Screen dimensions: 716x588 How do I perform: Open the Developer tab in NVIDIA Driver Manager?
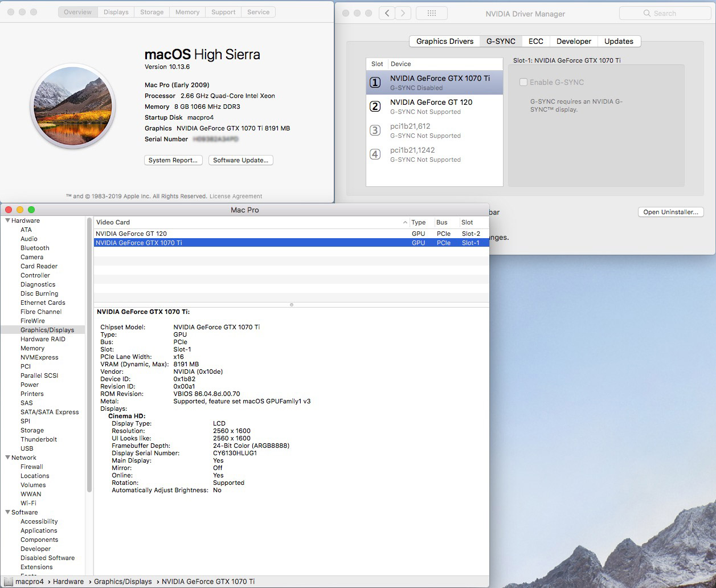pos(574,41)
